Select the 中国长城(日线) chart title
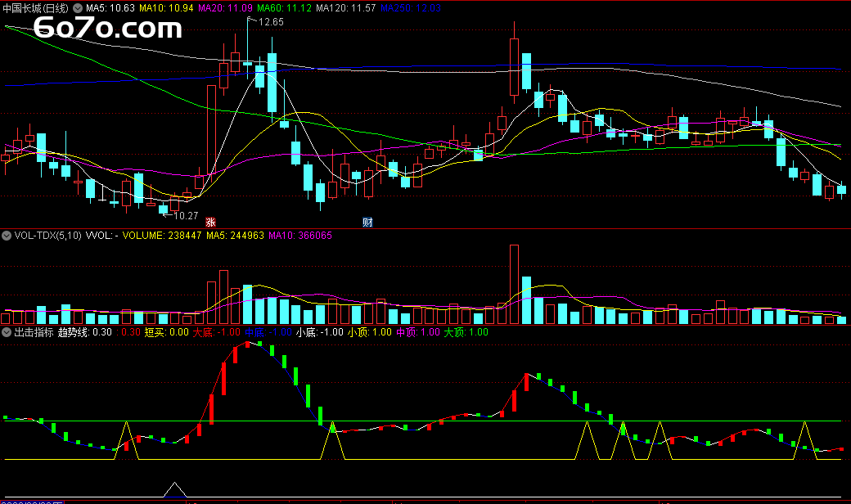This screenshot has height=504, width=851. [x=36, y=8]
